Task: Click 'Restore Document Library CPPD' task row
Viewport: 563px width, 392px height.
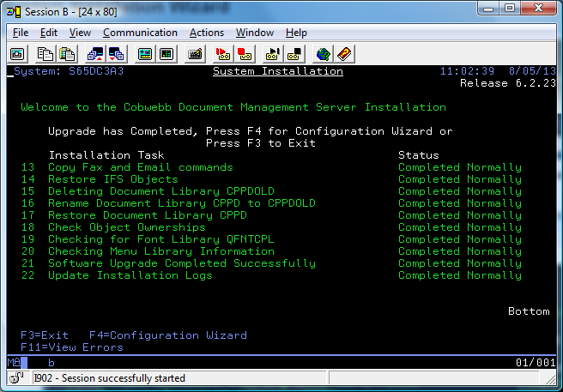Action: (x=148, y=215)
